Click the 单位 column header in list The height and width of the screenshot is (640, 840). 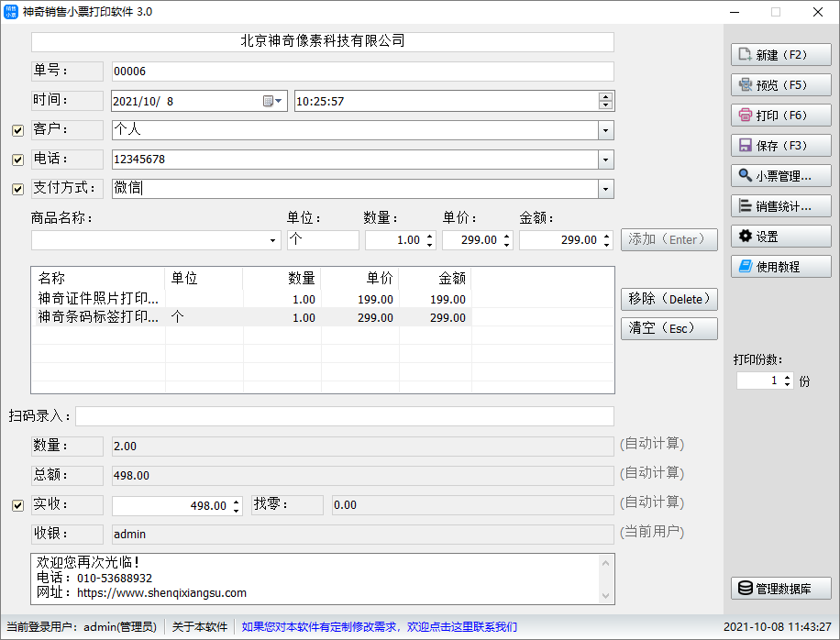(204, 278)
